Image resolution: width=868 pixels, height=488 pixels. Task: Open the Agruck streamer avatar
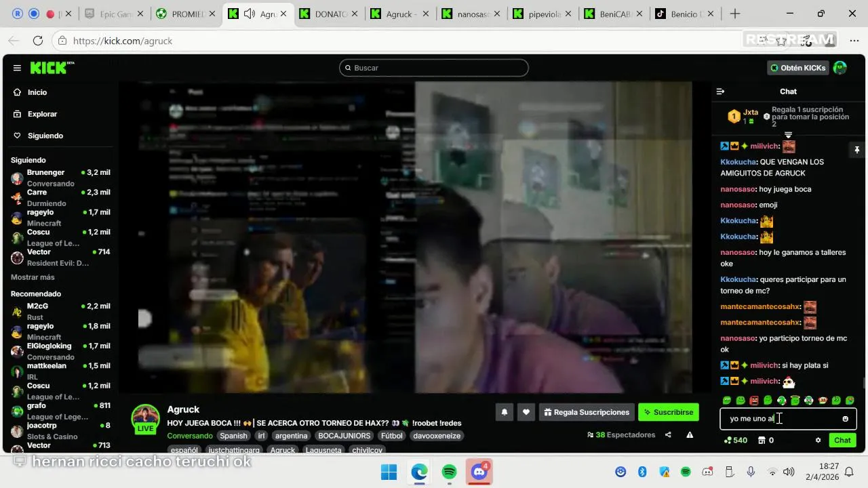[145, 419]
